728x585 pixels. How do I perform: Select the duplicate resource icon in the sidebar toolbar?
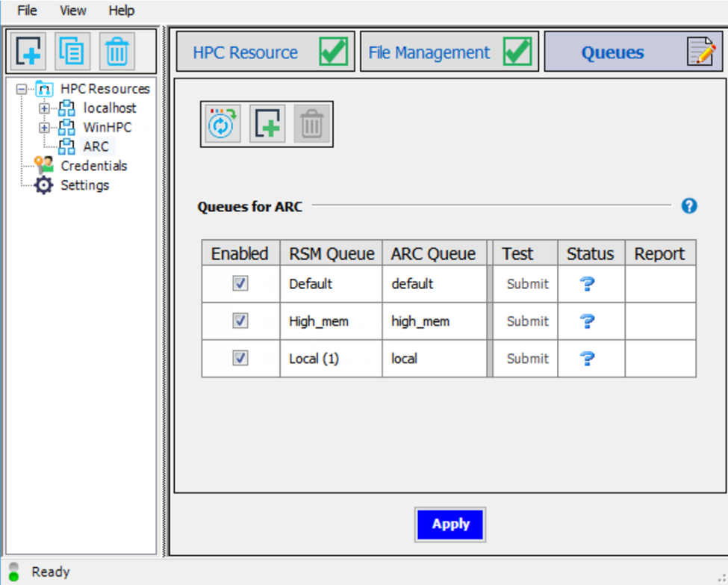[x=72, y=51]
